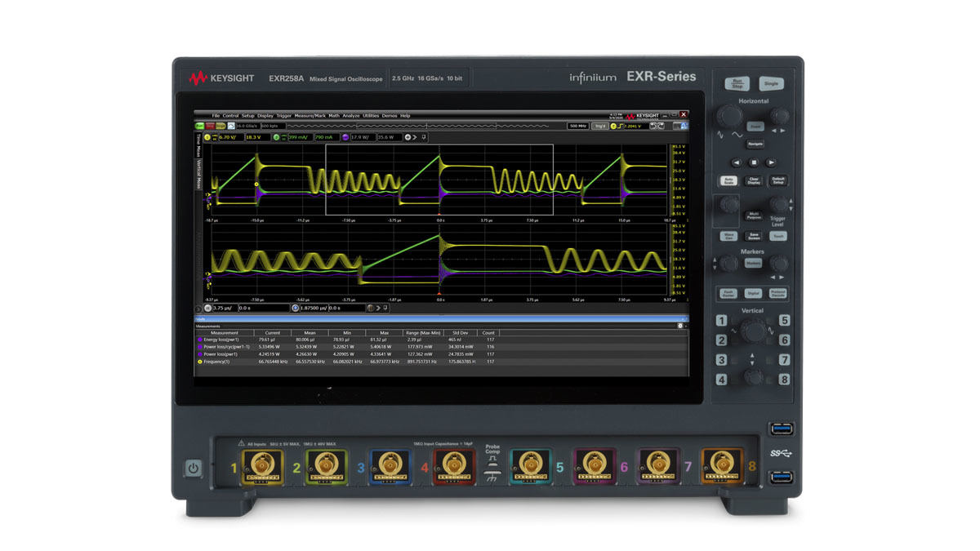
Task: Push the Clear Display key
Action: pyautogui.click(x=754, y=180)
